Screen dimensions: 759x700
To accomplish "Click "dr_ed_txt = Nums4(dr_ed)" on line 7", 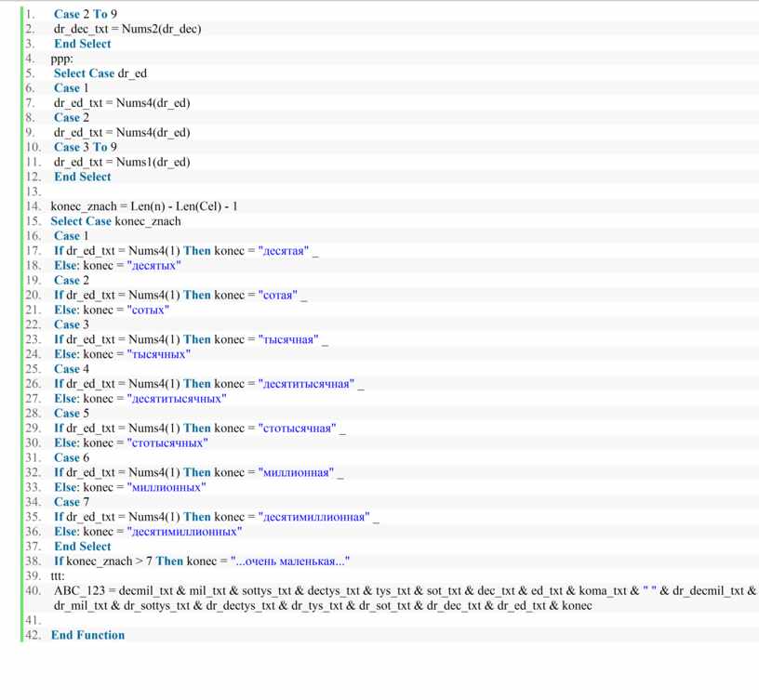I will click(122, 103).
